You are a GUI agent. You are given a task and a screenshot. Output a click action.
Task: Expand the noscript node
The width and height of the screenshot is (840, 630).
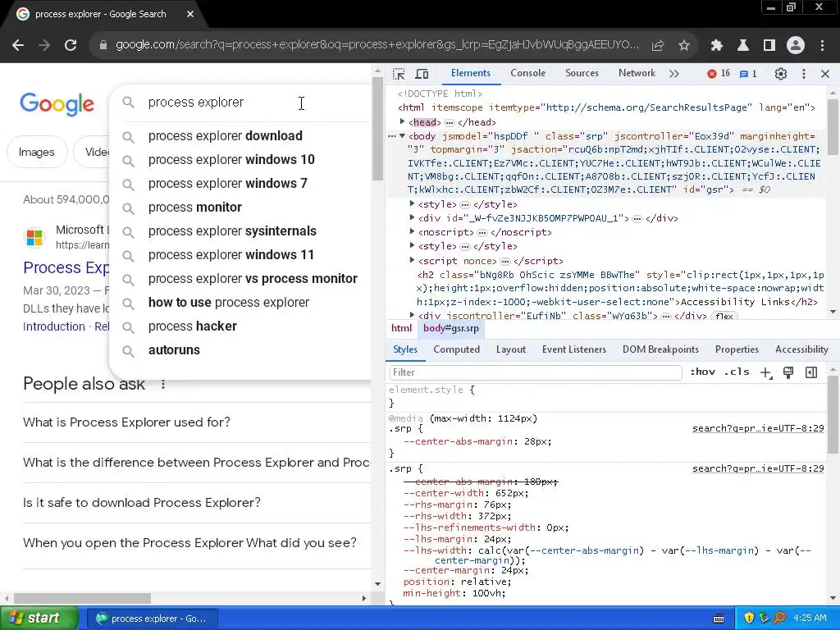[412, 232]
